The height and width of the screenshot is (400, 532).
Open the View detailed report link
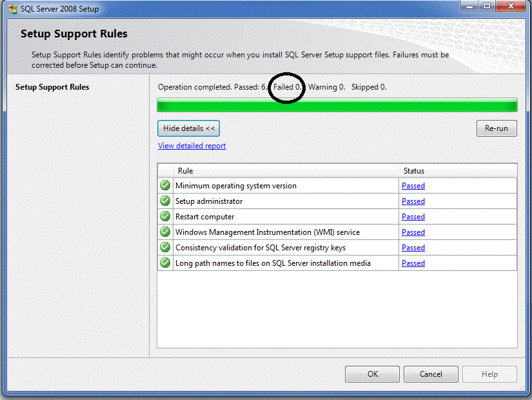pos(192,146)
